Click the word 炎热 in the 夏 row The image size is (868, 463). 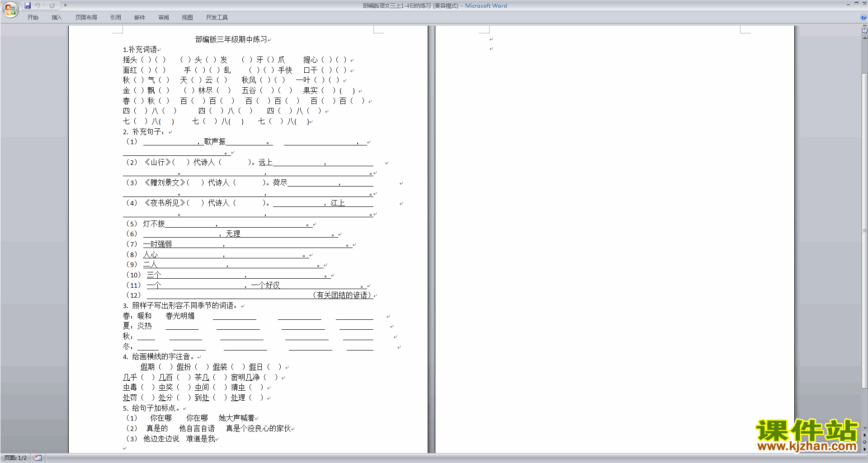(145, 326)
